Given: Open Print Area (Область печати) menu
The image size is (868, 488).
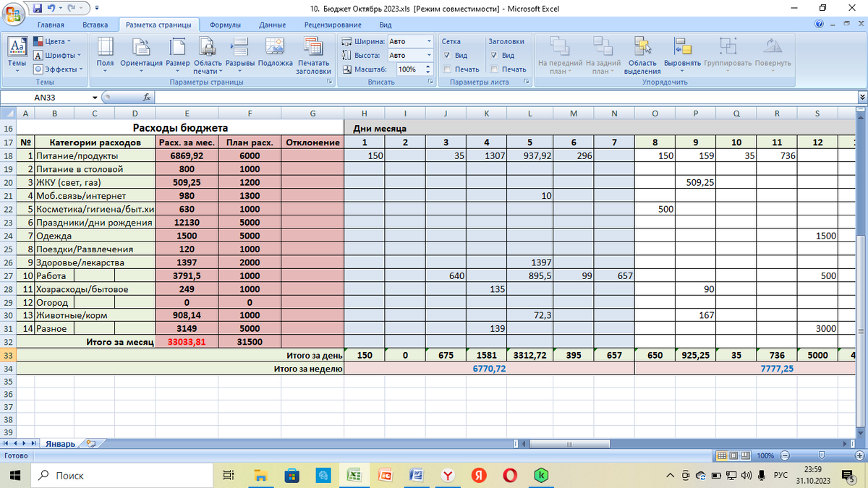Looking at the screenshot, I should pyautogui.click(x=208, y=56).
